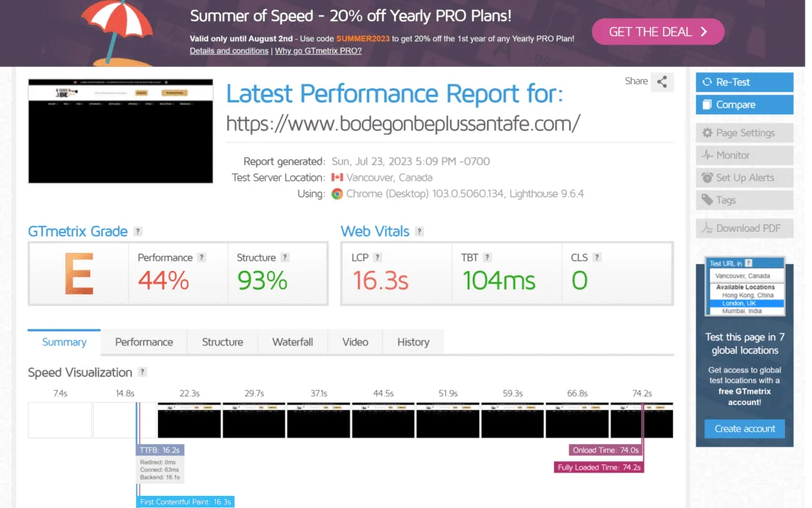The width and height of the screenshot is (812, 508).
Task: Click the Create account button
Action: (744, 428)
